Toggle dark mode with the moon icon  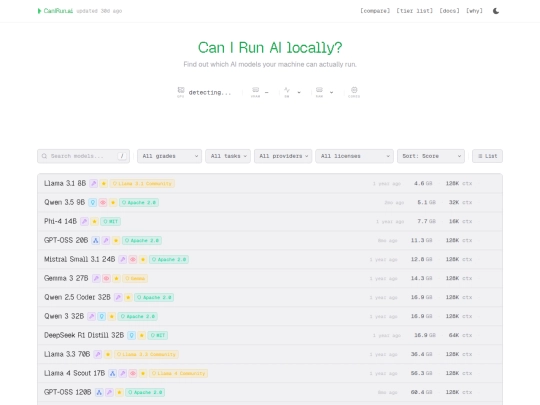point(496,11)
